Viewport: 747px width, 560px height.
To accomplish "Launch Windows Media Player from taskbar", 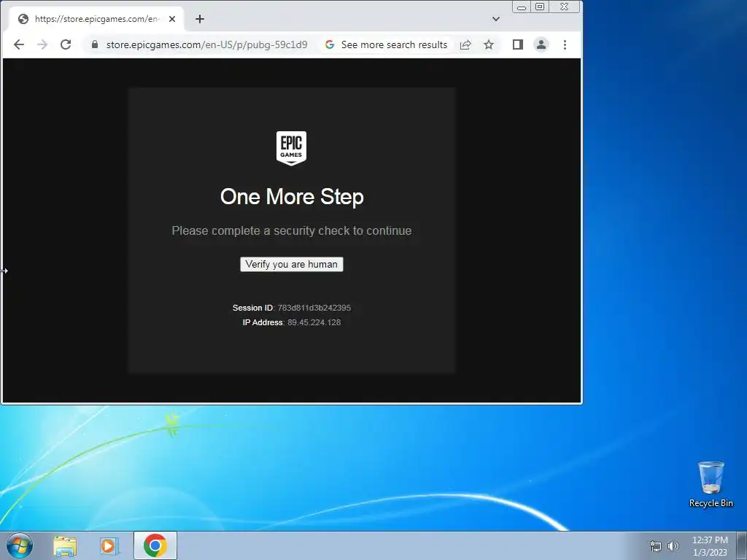I will [109, 546].
